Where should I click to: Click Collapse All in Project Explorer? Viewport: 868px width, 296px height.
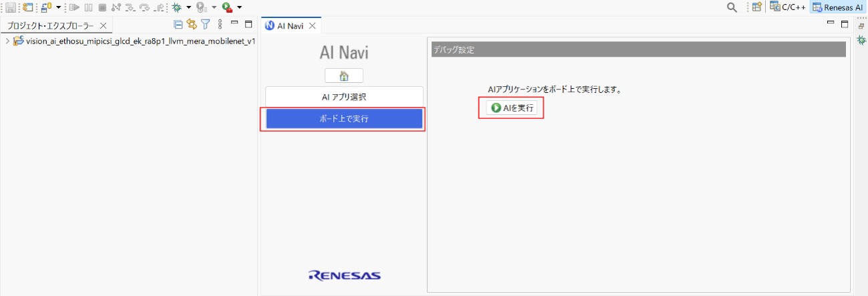click(178, 25)
